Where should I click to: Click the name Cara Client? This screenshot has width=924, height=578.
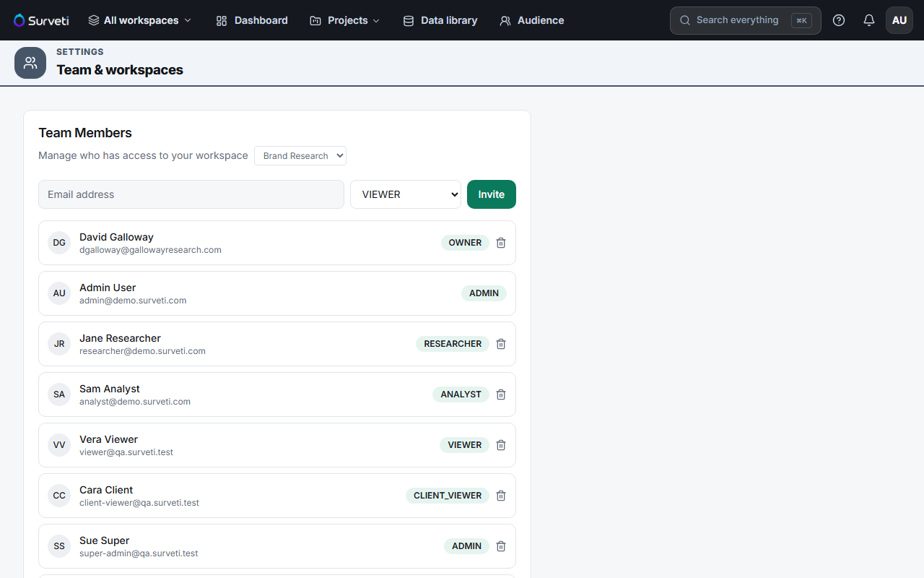coord(106,490)
